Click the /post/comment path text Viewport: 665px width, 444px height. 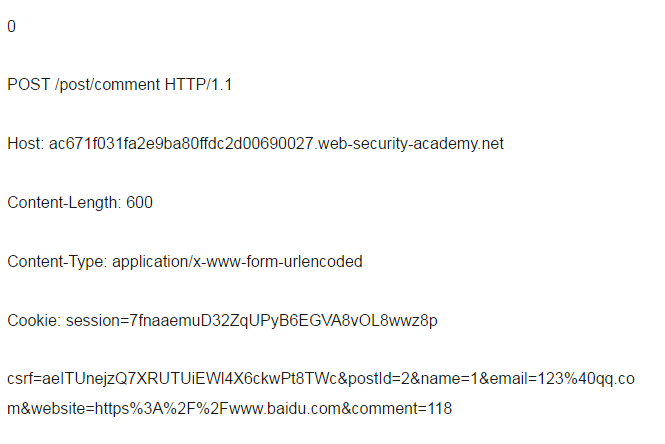click(x=108, y=84)
